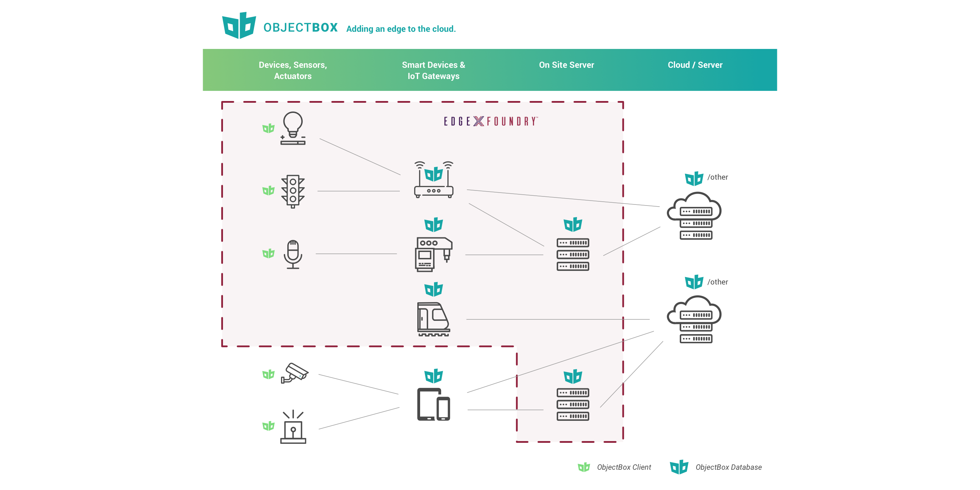The image size is (980, 490).
Task: Click green client logo beside the camera
Action: pyautogui.click(x=268, y=374)
